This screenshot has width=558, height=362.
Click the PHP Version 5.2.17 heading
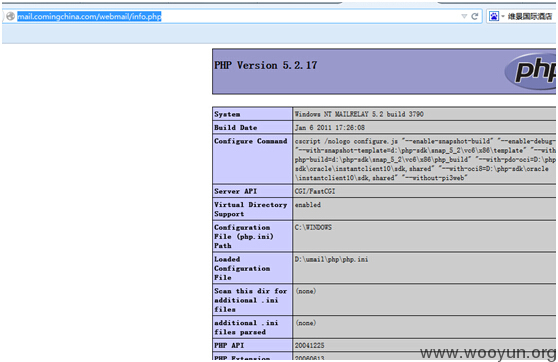(x=265, y=65)
